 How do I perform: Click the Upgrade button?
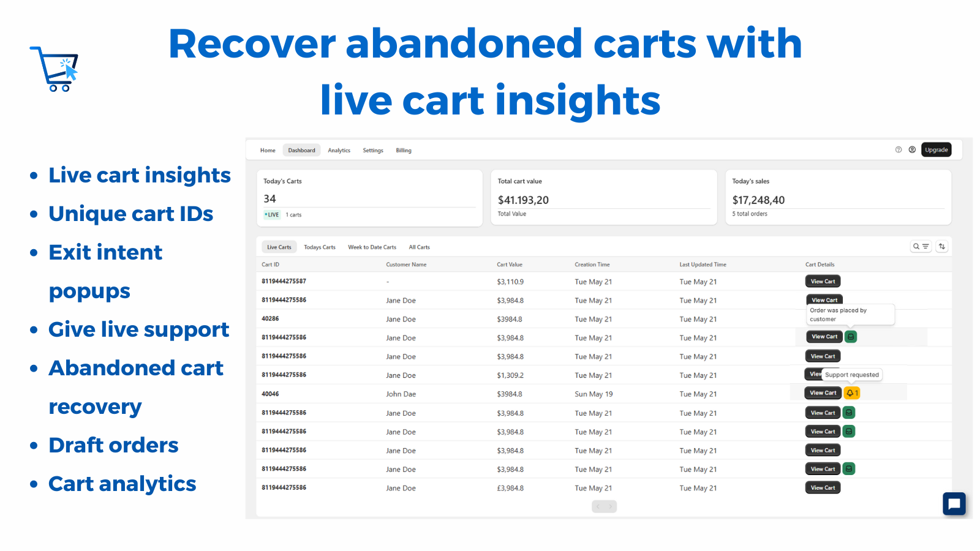point(936,149)
